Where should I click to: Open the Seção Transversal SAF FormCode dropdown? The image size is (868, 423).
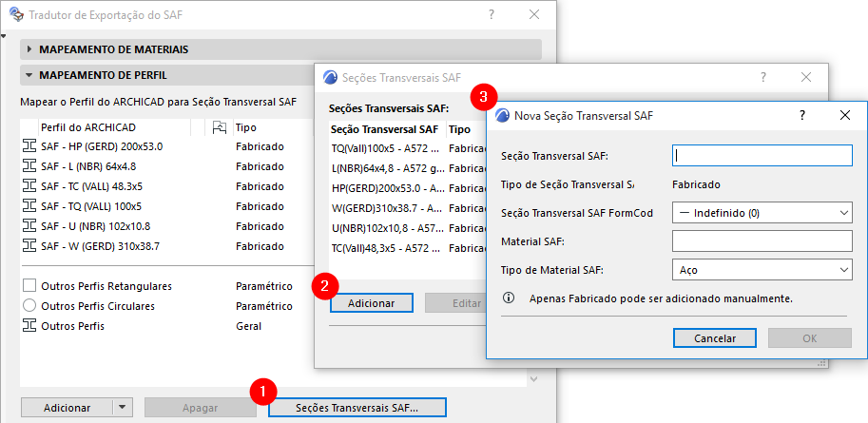(762, 213)
